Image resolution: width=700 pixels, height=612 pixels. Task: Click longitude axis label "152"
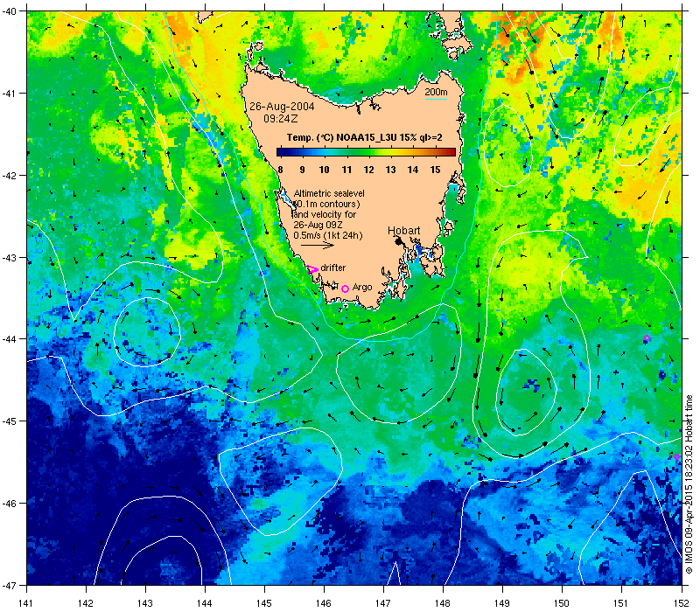coord(682,603)
